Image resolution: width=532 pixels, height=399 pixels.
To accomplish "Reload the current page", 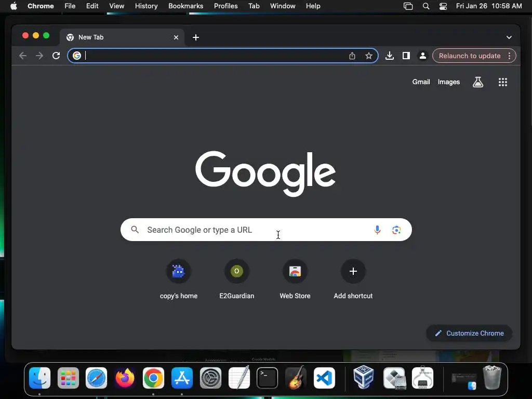I will 56,56.
